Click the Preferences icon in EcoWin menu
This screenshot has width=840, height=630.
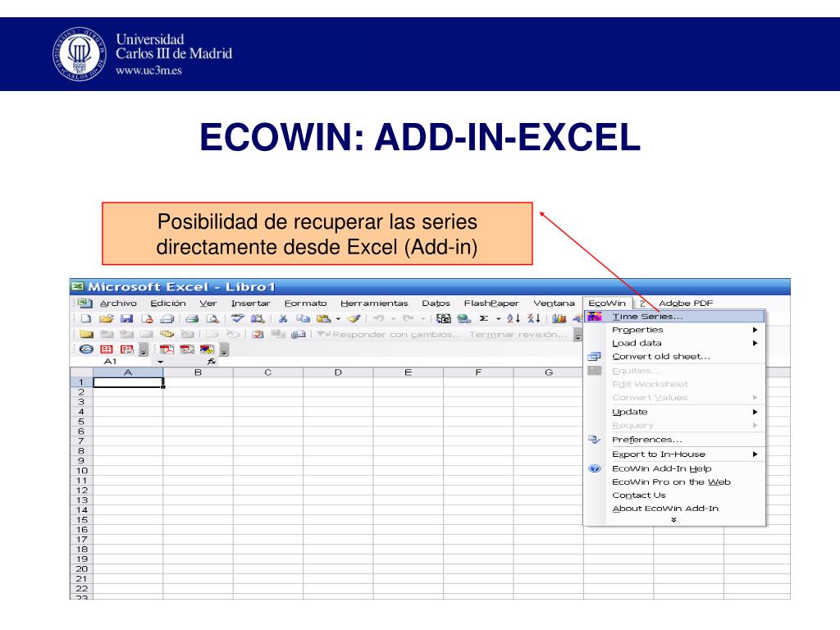[x=594, y=440]
